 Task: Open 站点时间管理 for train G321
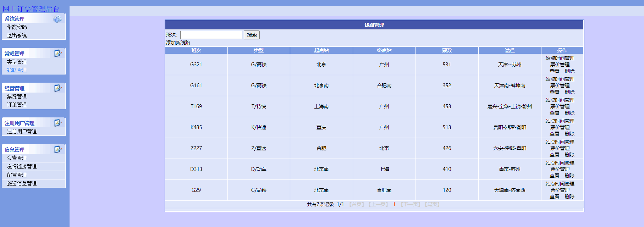[560, 58]
